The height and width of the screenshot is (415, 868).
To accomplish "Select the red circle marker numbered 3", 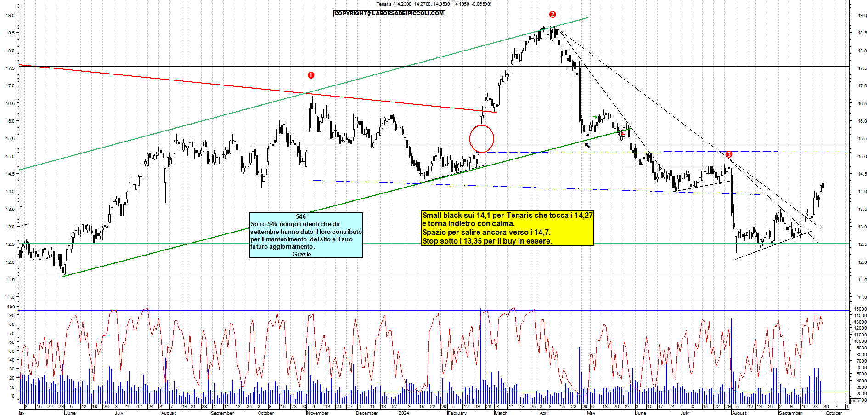I will (x=729, y=154).
